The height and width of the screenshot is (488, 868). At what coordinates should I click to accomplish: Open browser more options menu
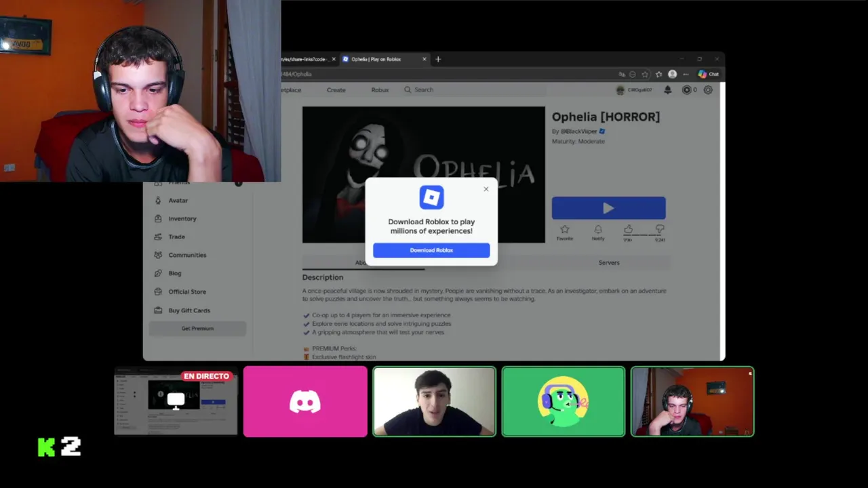[x=686, y=74]
